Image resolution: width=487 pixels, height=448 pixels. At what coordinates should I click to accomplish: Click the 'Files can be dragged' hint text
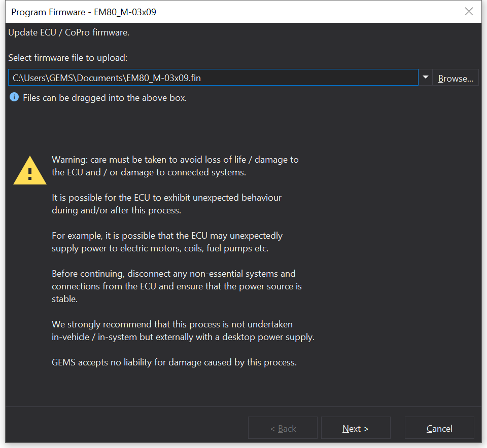pos(105,98)
